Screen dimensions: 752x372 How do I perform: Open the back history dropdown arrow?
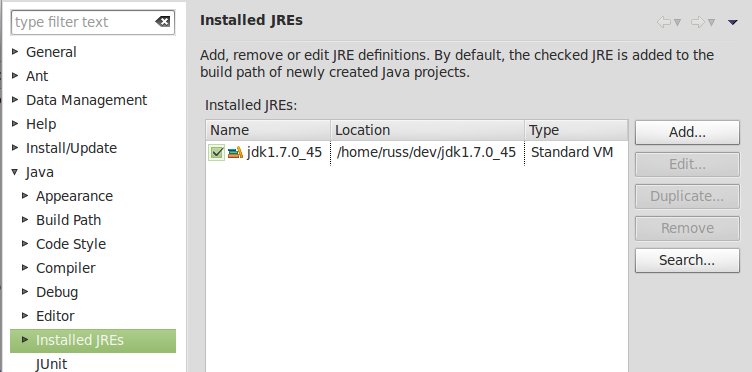678,22
